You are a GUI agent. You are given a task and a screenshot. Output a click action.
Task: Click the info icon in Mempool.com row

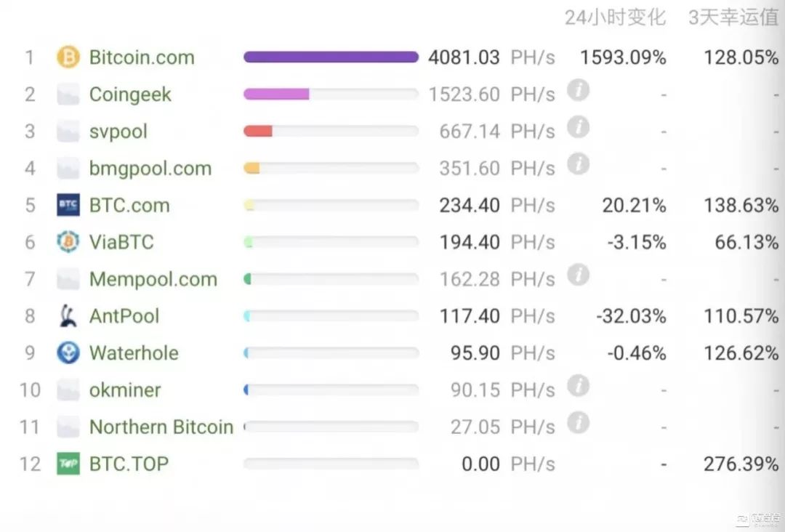pos(578,275)
